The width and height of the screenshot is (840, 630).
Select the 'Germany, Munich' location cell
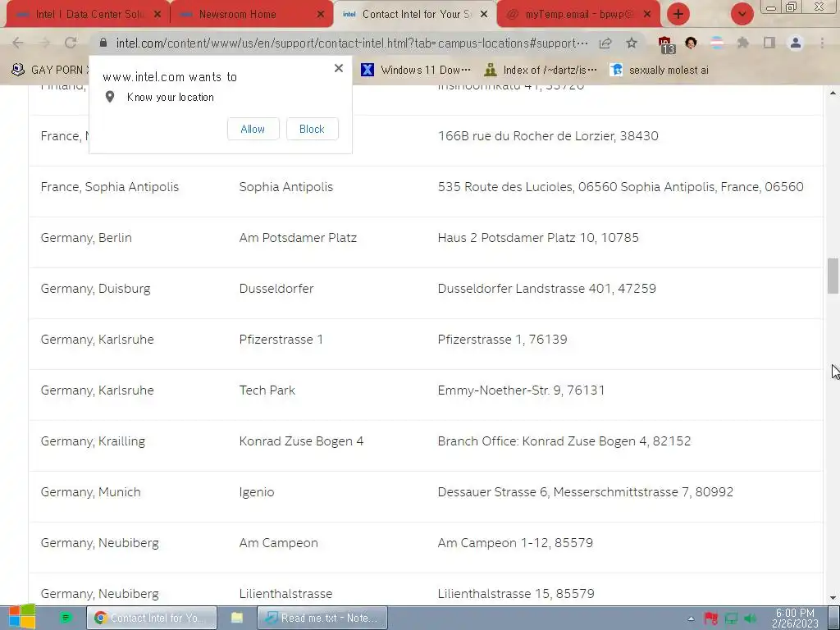point(90,492)
